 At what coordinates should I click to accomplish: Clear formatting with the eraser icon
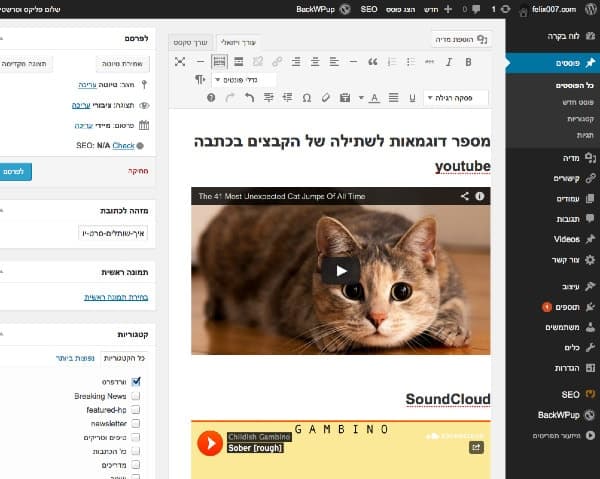click(x=326, y=98)
